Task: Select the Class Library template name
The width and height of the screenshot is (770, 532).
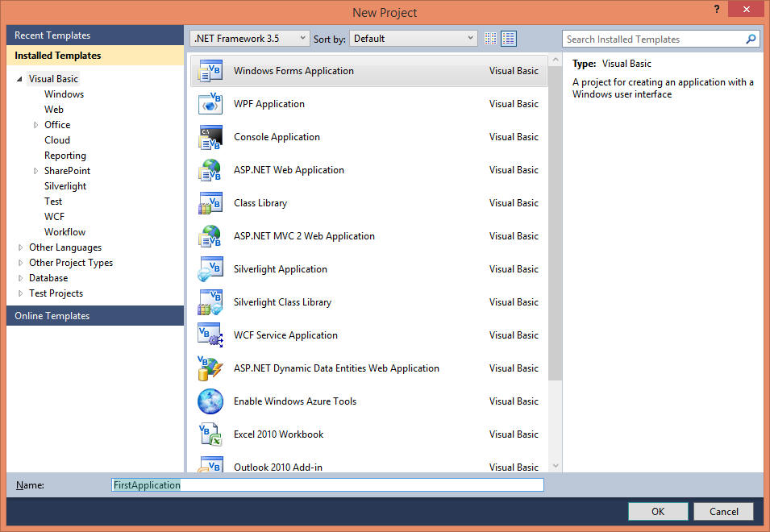Action: point(260,203)
